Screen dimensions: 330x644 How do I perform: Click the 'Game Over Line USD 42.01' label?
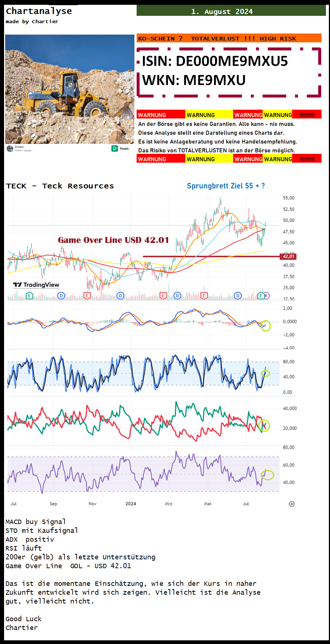click(113, 240)
